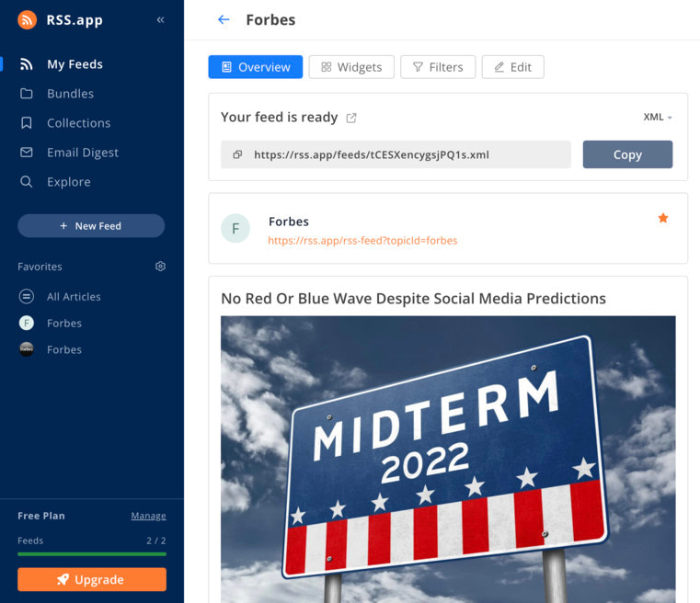Open article No Red Or Blue Wave headline

click(413, 299)
